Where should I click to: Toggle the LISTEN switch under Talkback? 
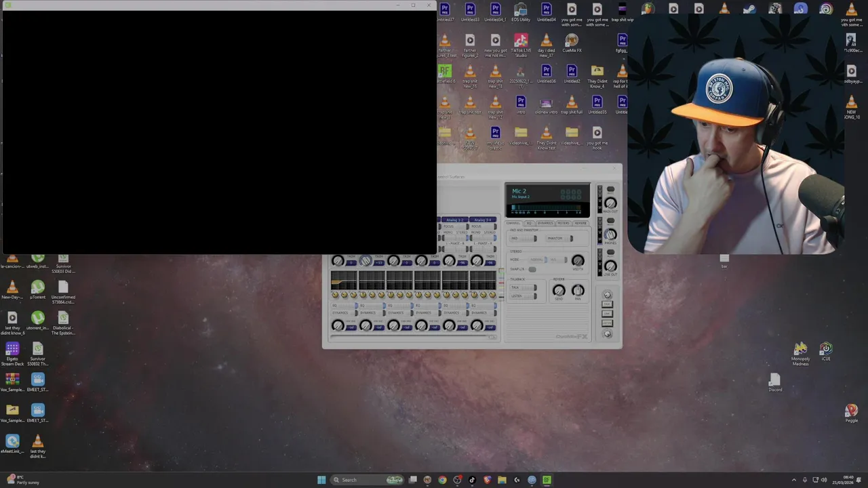click(523, 296)
